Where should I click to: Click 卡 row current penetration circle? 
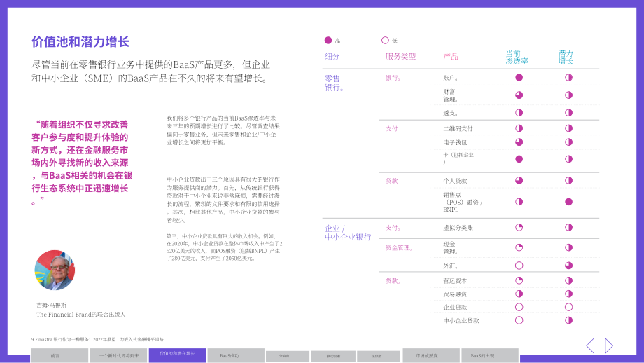[519, 159]
